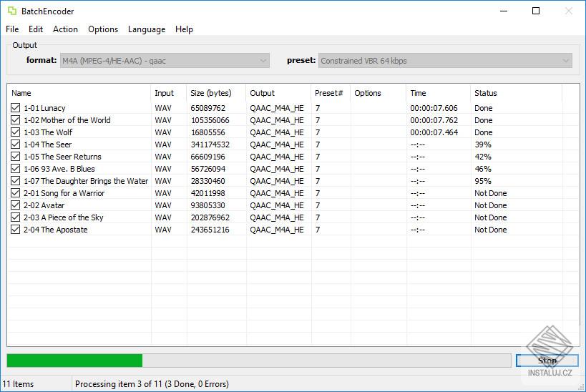Sort list by the Preset# column header

click(331, 93)
